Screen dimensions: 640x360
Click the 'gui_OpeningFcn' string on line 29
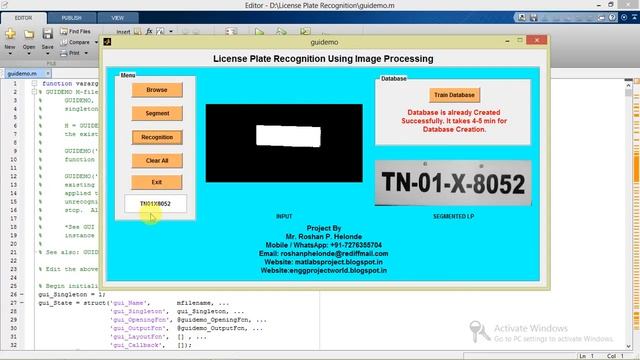[x=139, y=320]
